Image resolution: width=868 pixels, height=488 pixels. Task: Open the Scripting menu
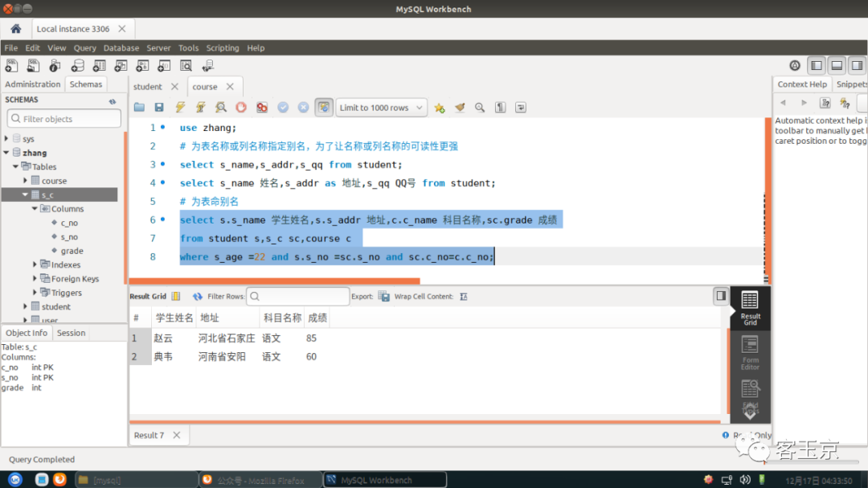coord(223,48)
